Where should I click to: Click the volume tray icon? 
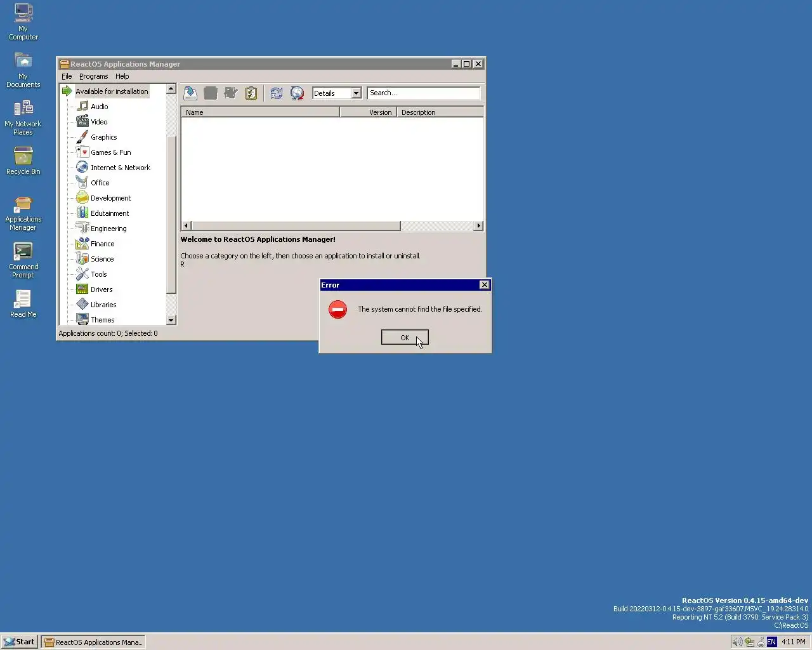tap(737, 642)
